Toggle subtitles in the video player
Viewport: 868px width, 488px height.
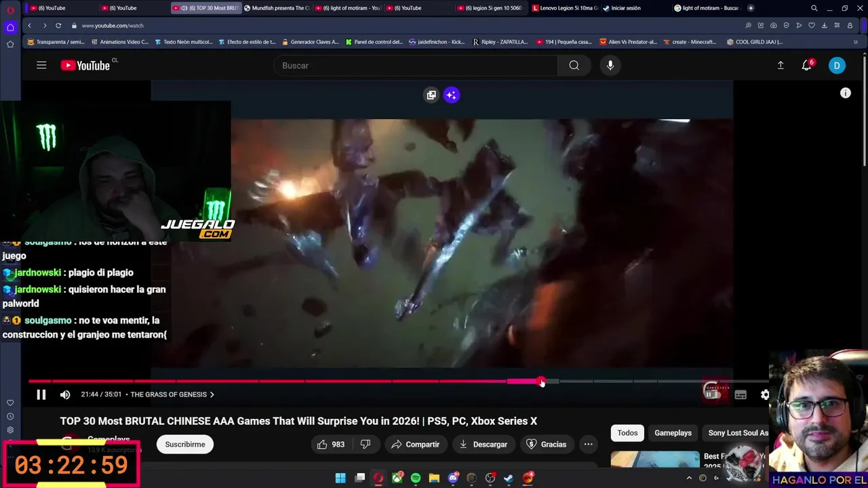tap(741, 394)
